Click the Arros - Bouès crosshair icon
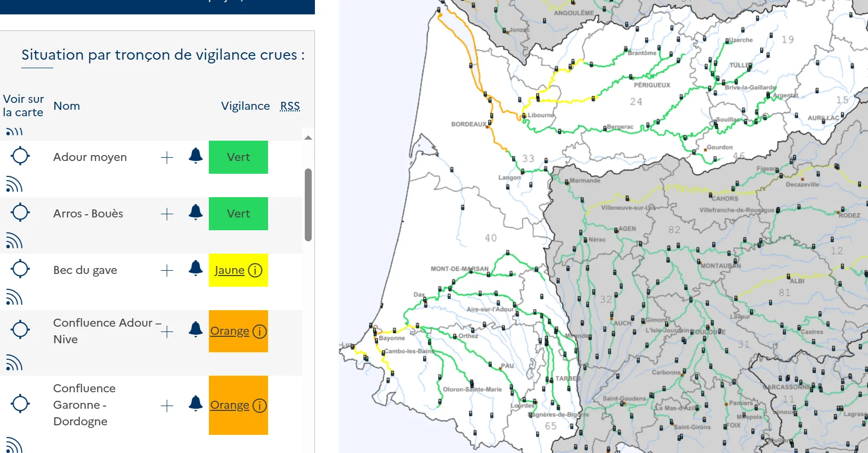 click(x=20, y=213)
